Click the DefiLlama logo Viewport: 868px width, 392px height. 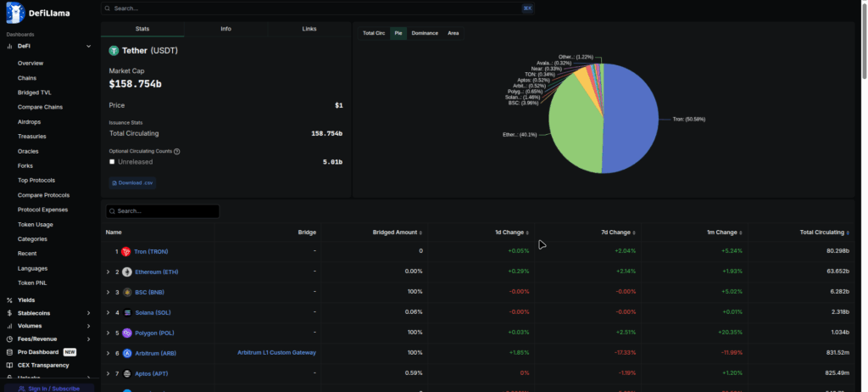click(38, 12)
